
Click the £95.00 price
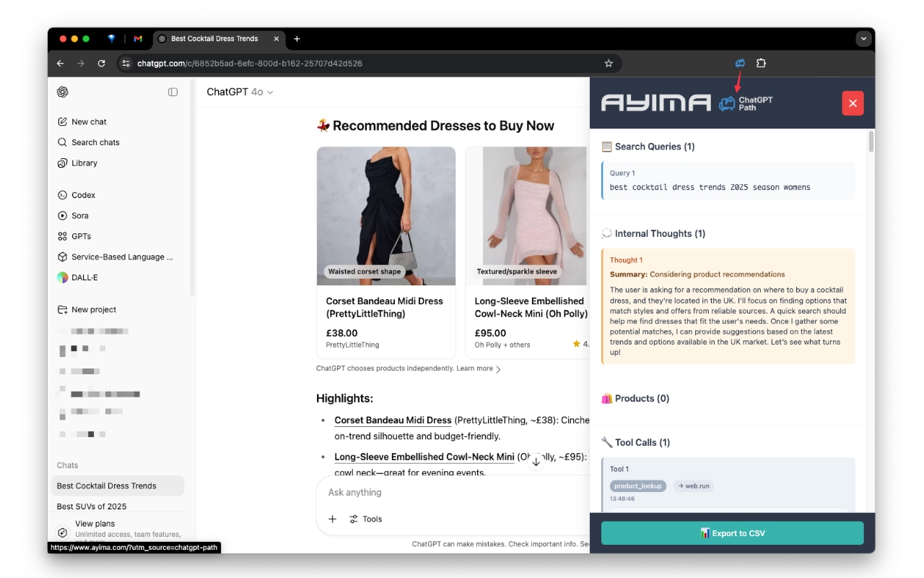pos(491,333)
